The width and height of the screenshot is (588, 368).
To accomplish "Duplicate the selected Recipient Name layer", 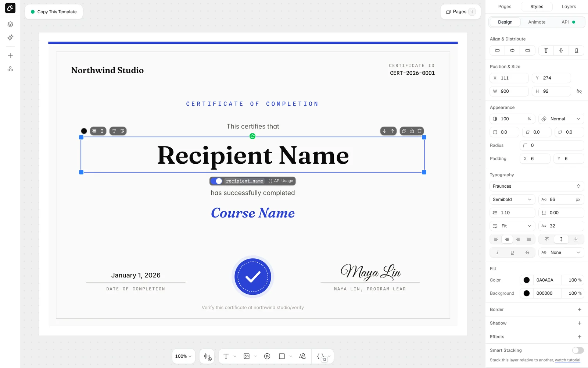I will (404, 131).
